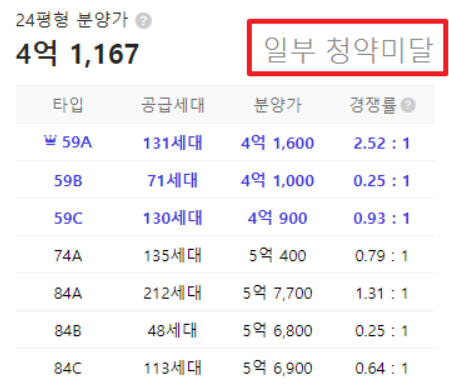Screen dimensions: 449x389
Task: Click the 130세대 supply value
Action: [x=172, y=218]
